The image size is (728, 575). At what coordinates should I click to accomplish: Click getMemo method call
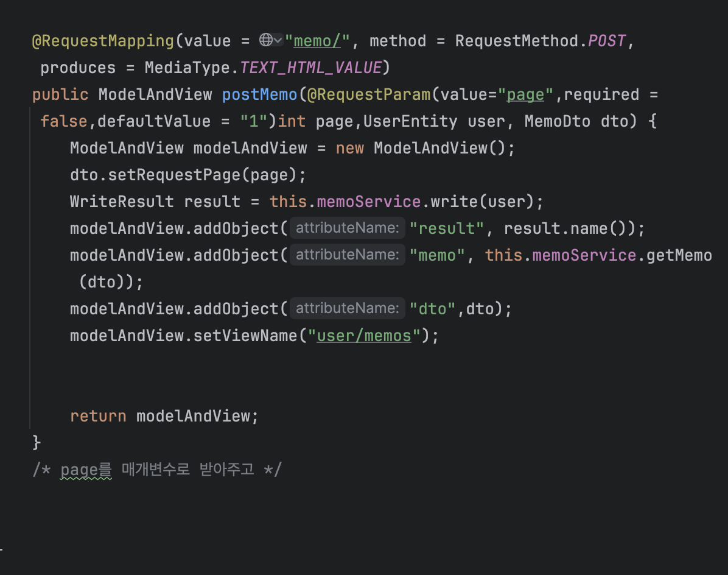pos(679,255)
